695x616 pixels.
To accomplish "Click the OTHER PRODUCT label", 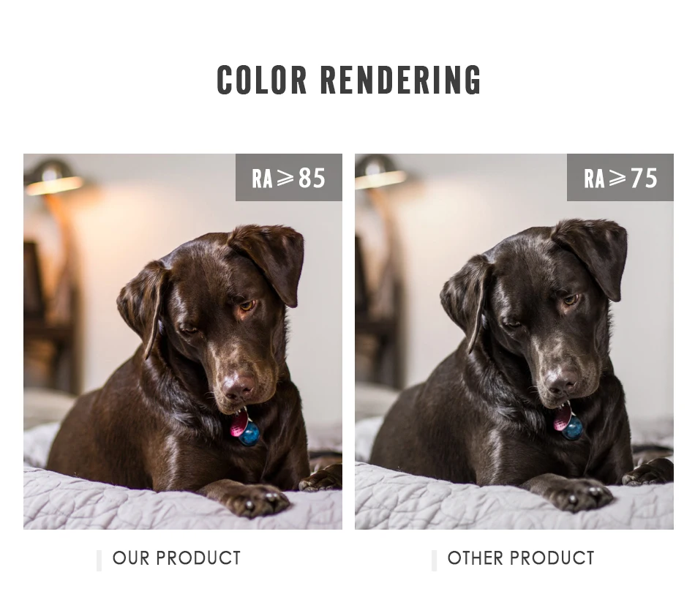I will point(521,558).
